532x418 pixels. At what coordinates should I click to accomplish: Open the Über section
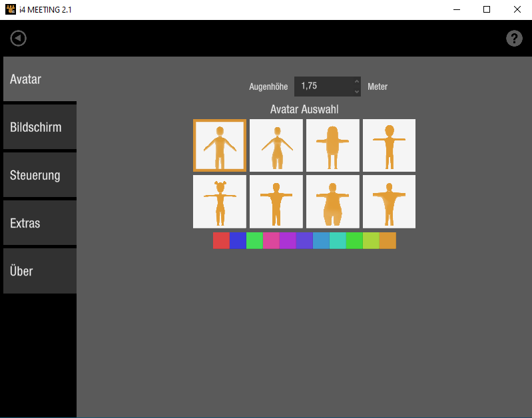click(x=40, y=272)
